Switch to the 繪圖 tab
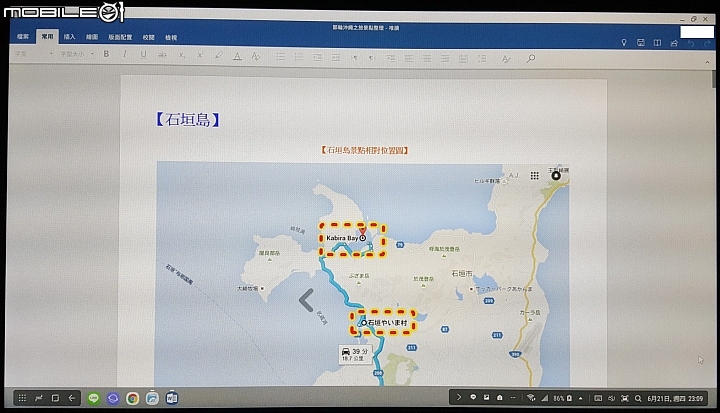 point(92,37)
